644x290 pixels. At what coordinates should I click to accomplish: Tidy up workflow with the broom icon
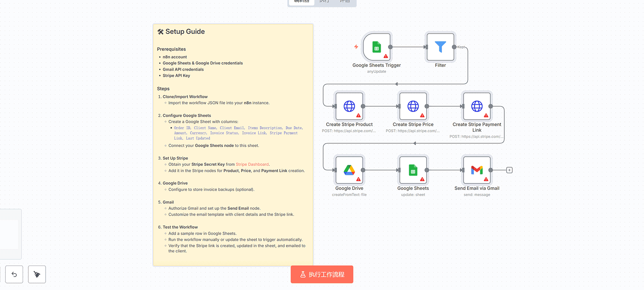pos(37,274)
